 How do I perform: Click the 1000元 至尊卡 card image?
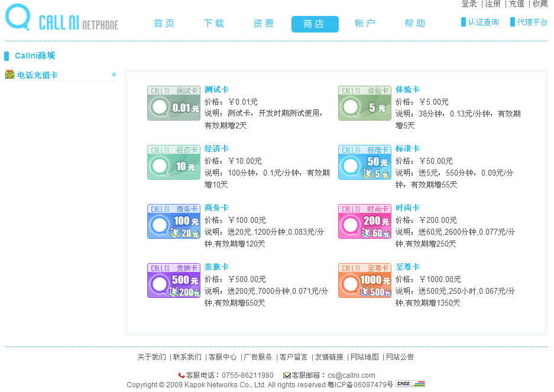click(x=365, y=280)
